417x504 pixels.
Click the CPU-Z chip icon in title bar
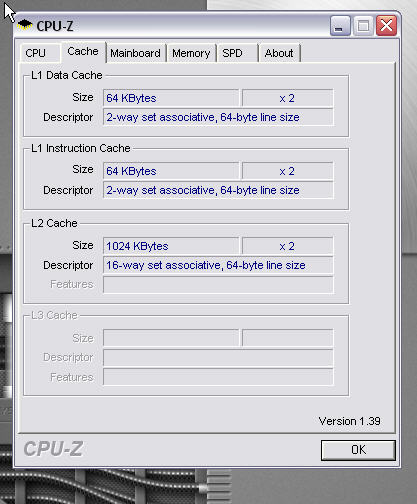[x=25, y=25]
